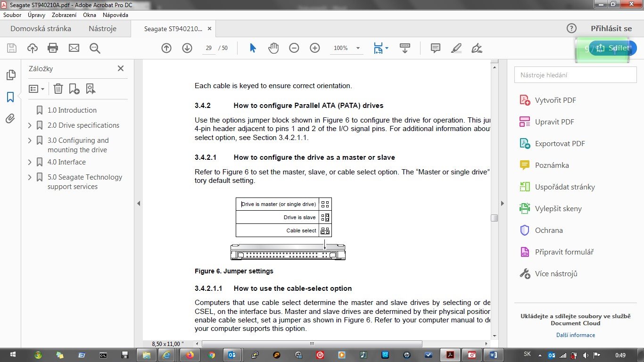Click the Save file icon
The image size is (644, 362).
coord(12,48)
